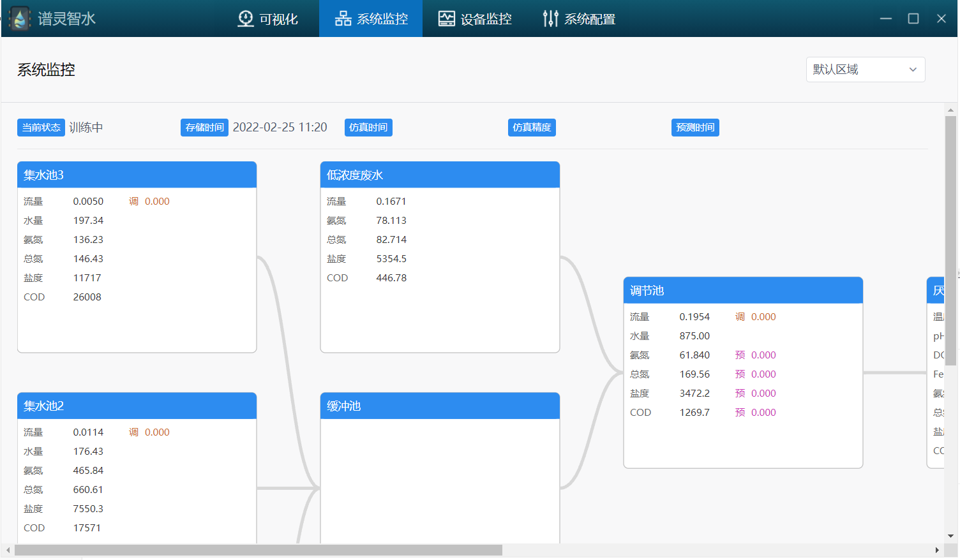Click the vertical scrollbar up arrow
Screen dimensions: 960x560
(950, 110)
